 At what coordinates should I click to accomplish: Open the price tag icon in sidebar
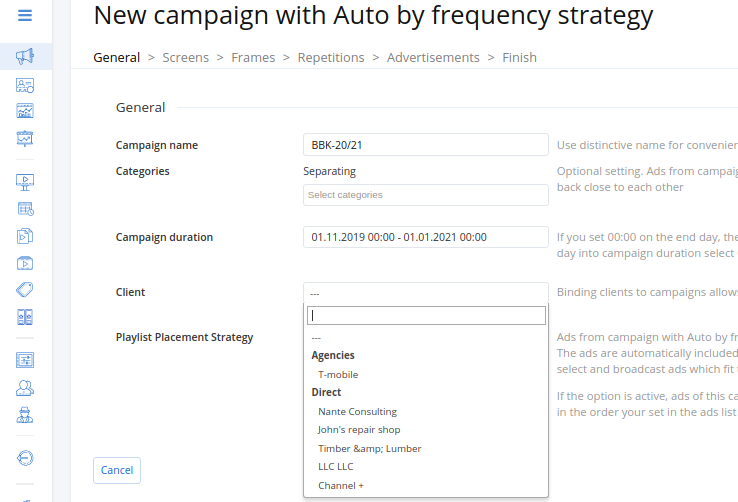coord(25,290)
